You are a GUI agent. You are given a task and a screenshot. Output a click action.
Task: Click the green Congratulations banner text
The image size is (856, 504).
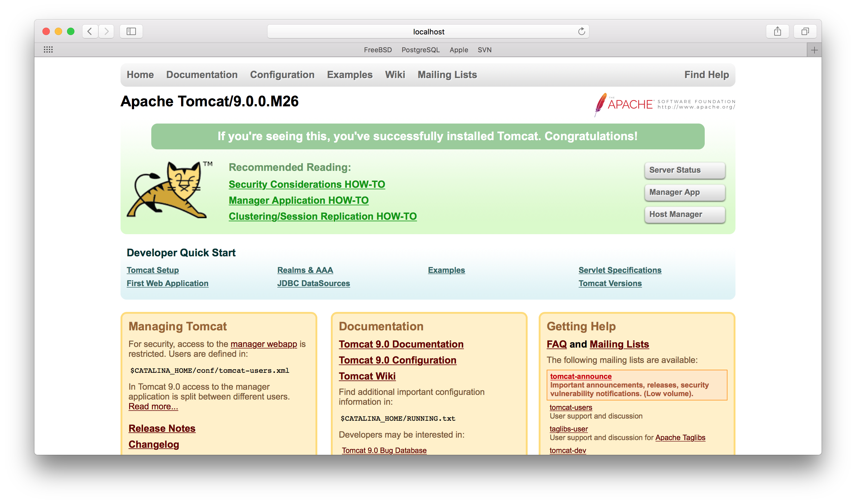click(427, 136)
